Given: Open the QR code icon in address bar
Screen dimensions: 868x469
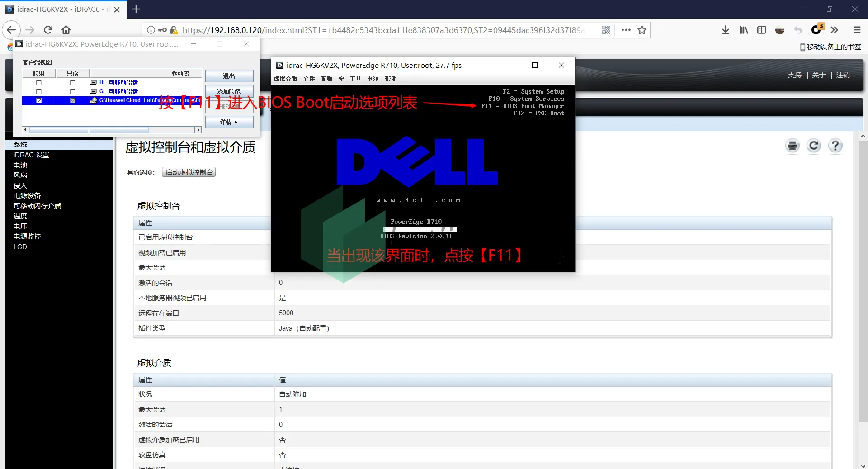Looking at the screenshot, I should pos(606,30).
